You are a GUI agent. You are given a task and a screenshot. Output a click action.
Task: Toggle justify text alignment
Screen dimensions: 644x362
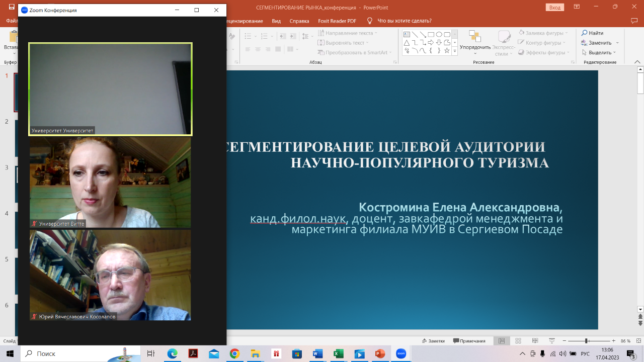coord(277,49)
